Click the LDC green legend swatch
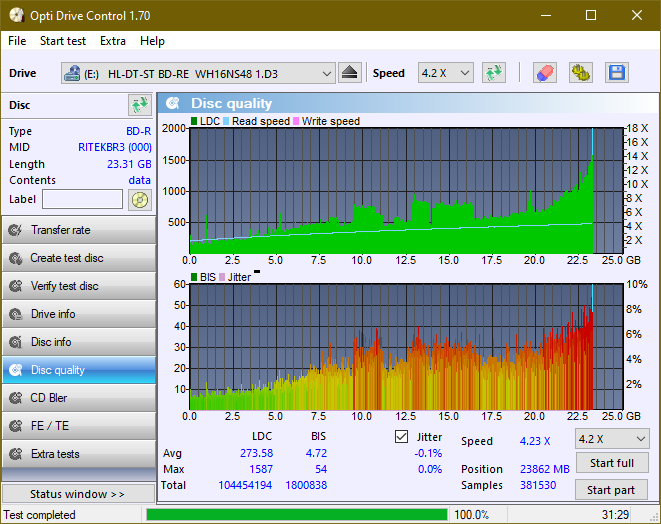 pyautogui.click(x=194, y=121)
